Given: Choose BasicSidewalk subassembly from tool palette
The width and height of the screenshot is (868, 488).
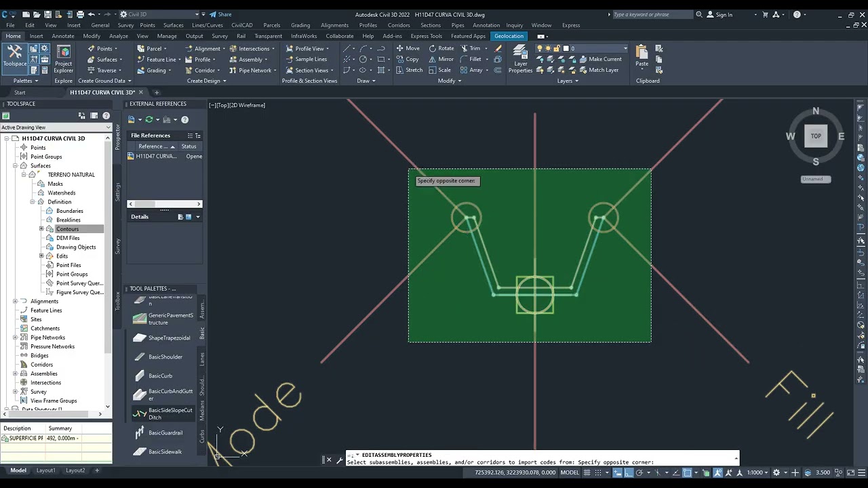Looking at the screenshot, I should (158, 451).
